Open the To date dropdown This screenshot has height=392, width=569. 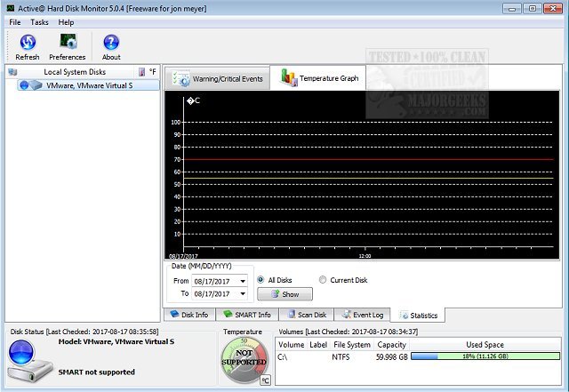(x=243, y=293)
